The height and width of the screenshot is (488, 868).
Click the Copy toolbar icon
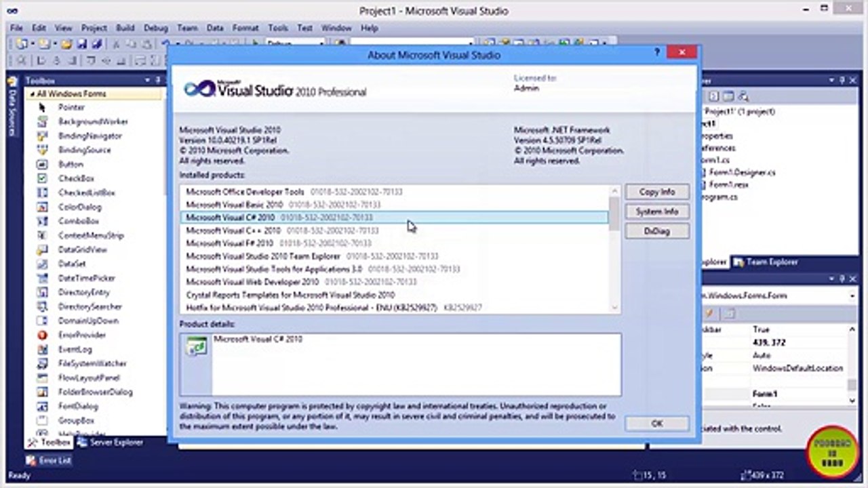[x=131, y=44]
